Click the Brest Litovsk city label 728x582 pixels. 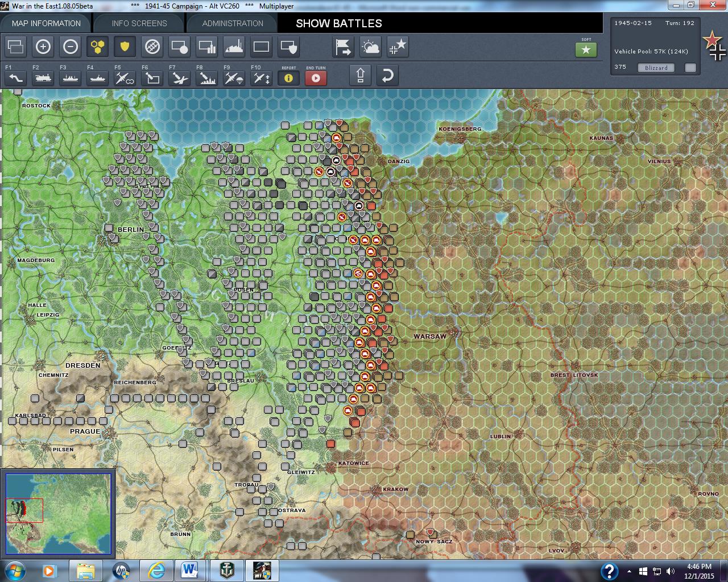[574, 375]
